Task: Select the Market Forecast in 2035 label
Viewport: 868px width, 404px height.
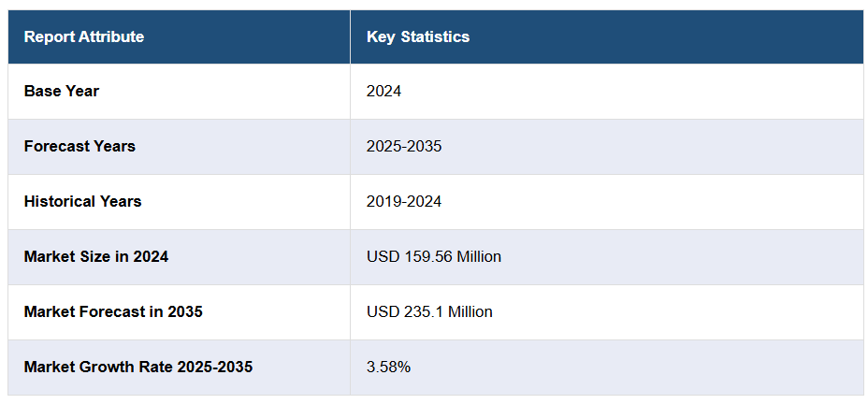Action: point(113,311)
